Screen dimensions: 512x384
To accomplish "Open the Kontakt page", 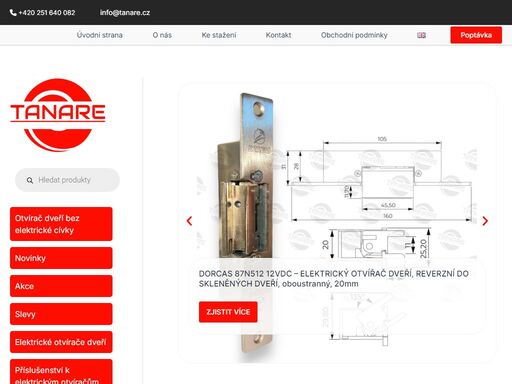I will (x=278, y=35).
